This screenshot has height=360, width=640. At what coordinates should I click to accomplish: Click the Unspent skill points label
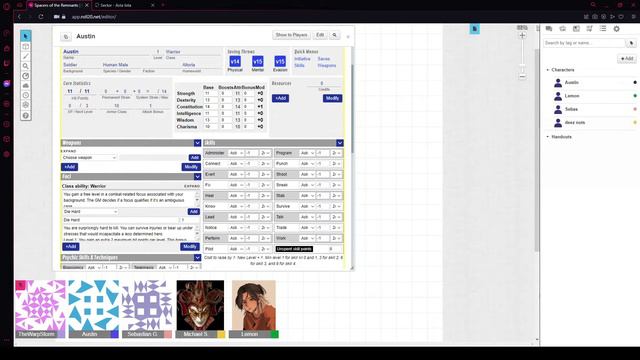click(294, 249)
